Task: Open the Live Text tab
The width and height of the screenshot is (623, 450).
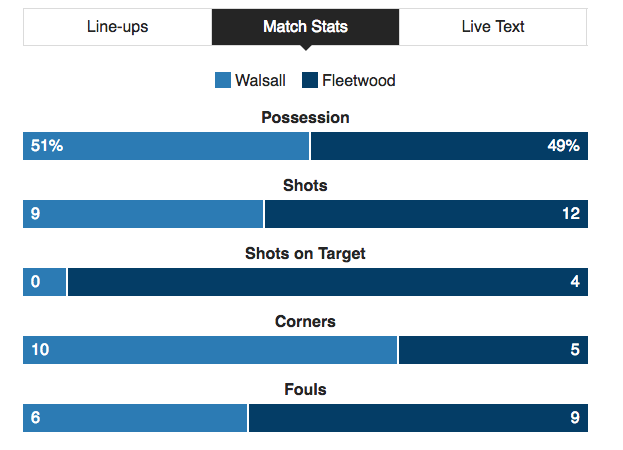Action: click(x=493, y=27)
